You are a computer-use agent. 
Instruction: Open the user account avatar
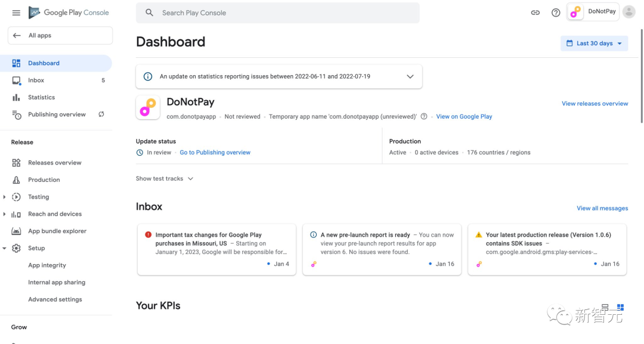(x=629, y=12)
